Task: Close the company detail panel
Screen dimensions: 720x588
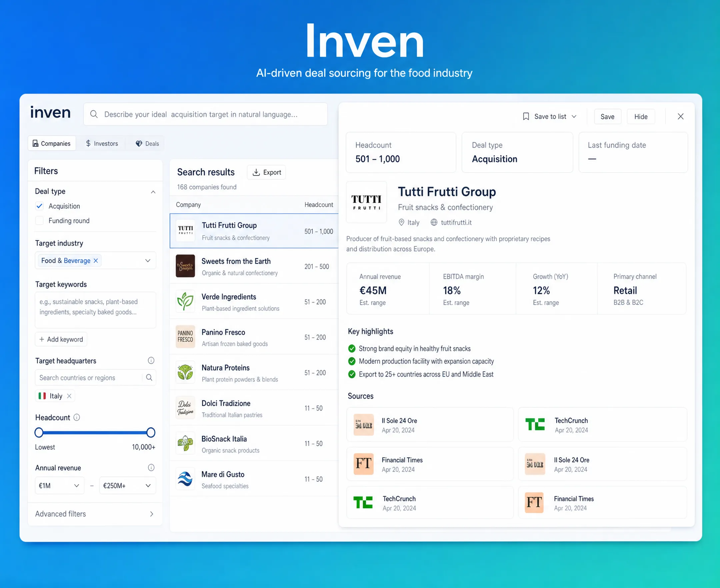Action: pyautogui.click(x=680, y=117)
